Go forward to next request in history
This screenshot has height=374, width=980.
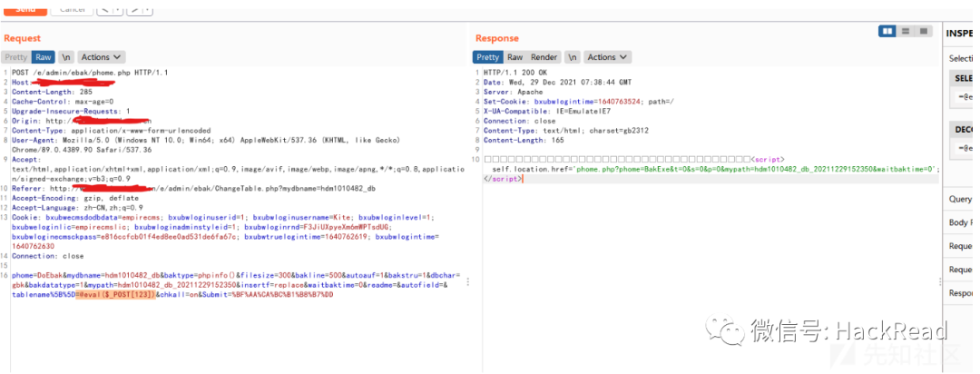[133, 9]
